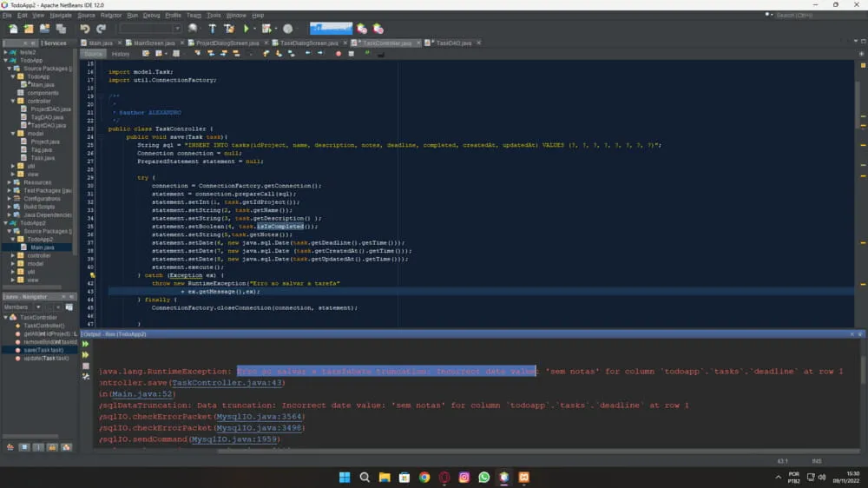Re-run using top green arrows in Output
868x488 pixels.
(x=85, y=344)
